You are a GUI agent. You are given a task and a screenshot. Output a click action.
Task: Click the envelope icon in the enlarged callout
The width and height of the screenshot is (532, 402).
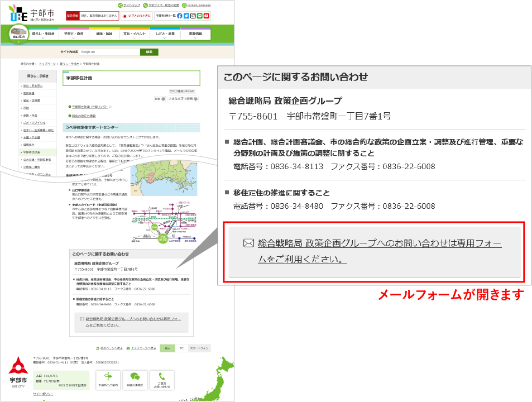249,243
